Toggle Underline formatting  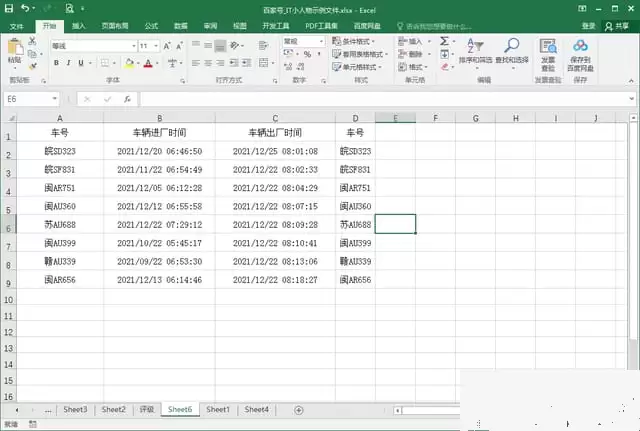tap(81, 63)
